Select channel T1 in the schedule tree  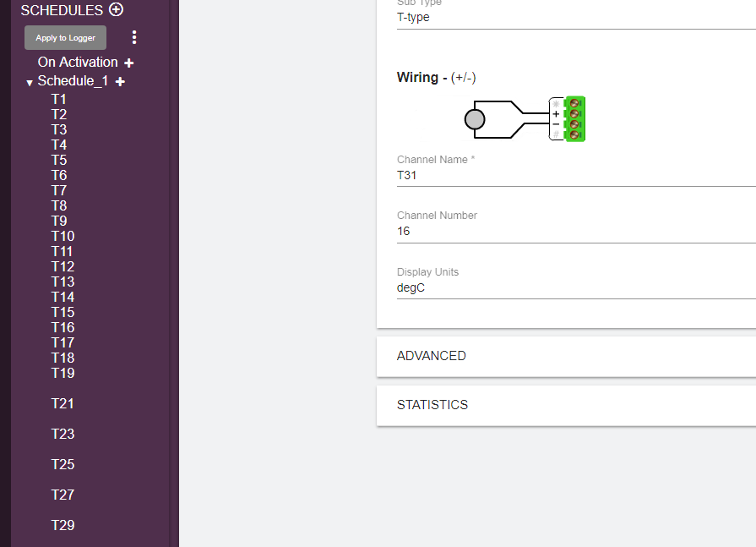pos(59,99)
